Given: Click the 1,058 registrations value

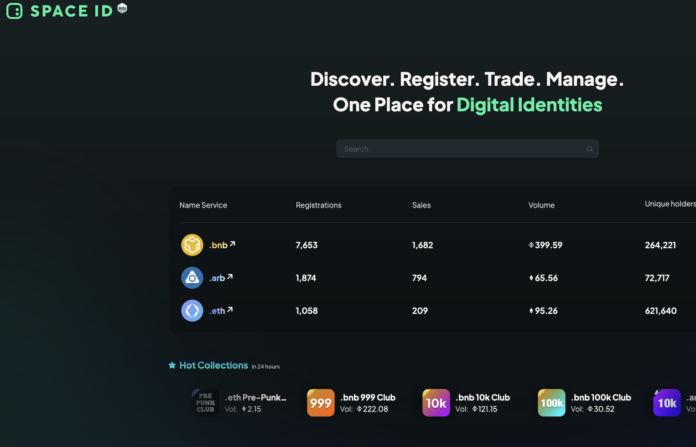Looking at the screenshot, I should point(307,311).
